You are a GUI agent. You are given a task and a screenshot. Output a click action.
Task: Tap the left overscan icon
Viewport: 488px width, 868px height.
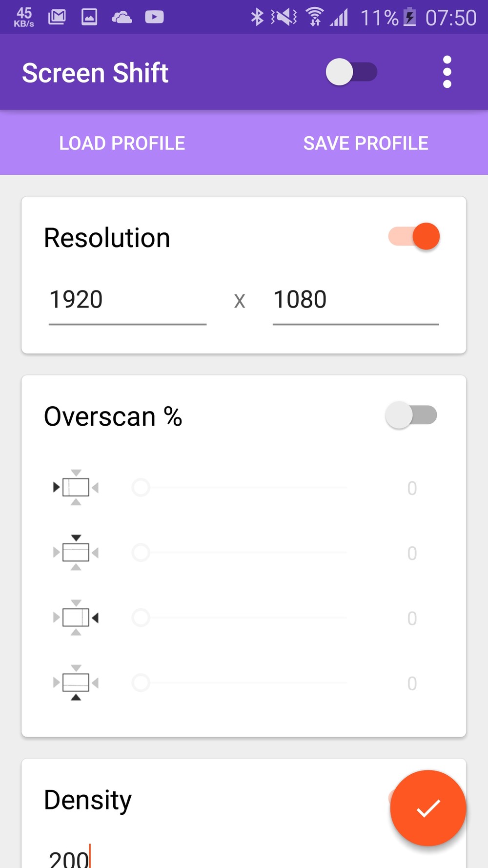(76, 487)
